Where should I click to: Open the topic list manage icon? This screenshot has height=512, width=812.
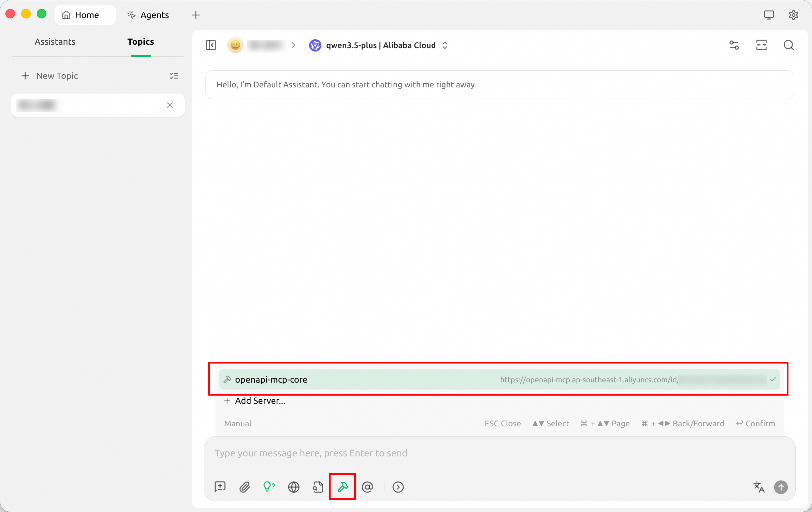174,76
